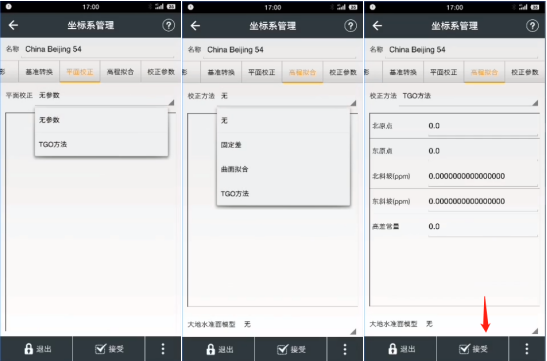Edit the 北原点 value field
Image resolution: width=547 pixels, height=361 pixels.
point(483,126)
